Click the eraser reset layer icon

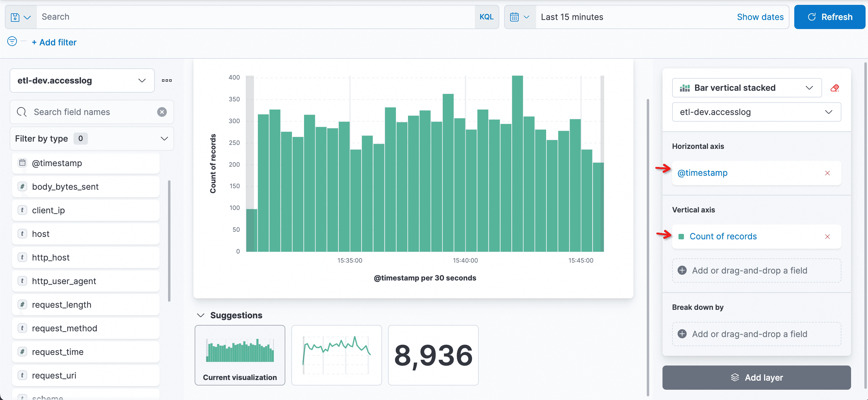point(834,88)
